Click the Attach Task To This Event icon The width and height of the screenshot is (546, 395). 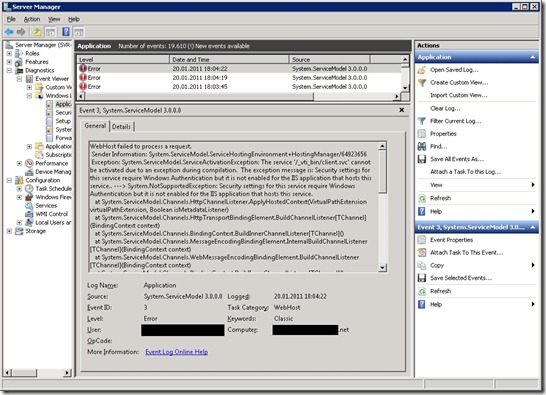tap(422, 253)
